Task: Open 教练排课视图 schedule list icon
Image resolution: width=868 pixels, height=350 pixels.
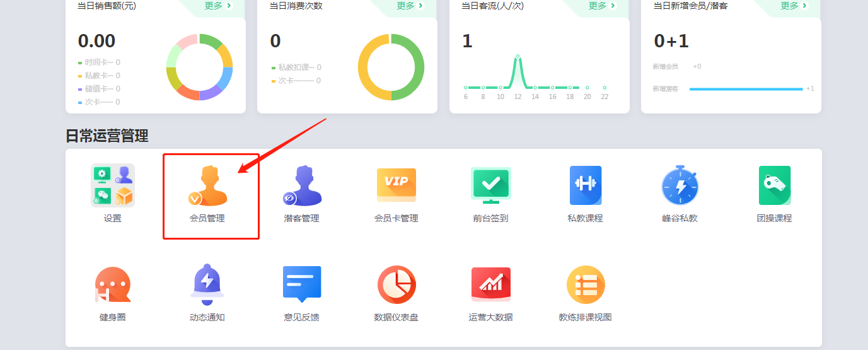Action: click(x=585, y=285)
